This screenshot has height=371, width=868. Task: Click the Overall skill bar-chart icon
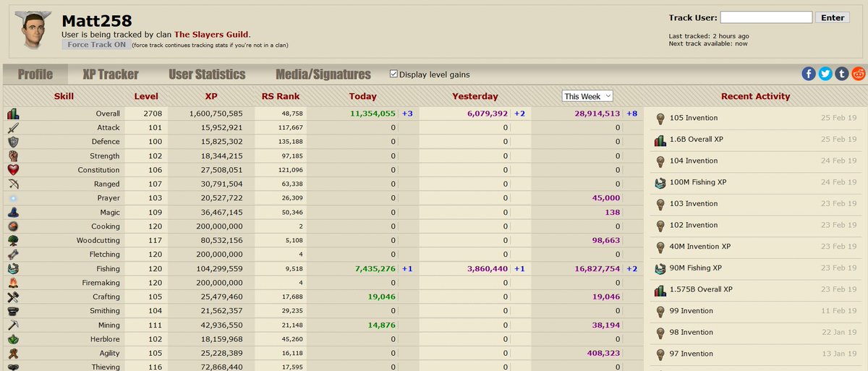[x=13, y=114]
